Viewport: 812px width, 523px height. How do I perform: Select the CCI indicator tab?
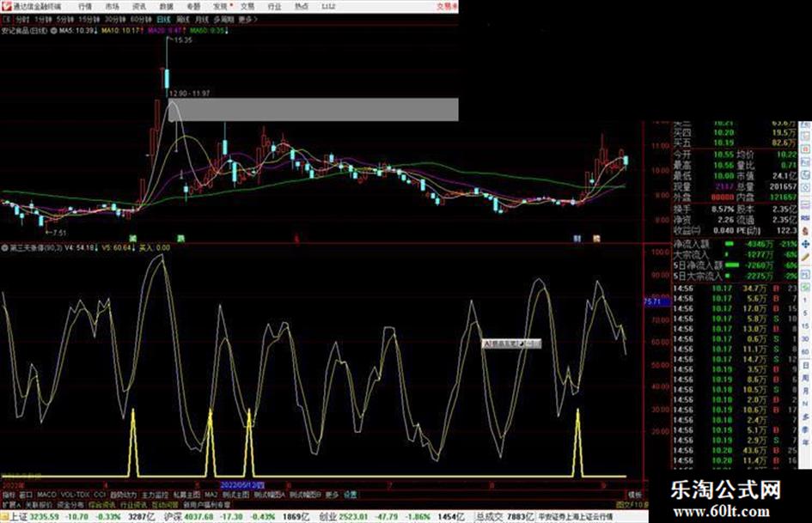pos(100,495)
